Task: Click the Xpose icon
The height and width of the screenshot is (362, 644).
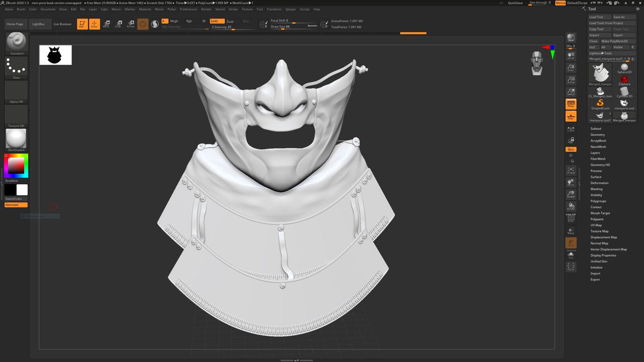Action: [x=571, y=267]
